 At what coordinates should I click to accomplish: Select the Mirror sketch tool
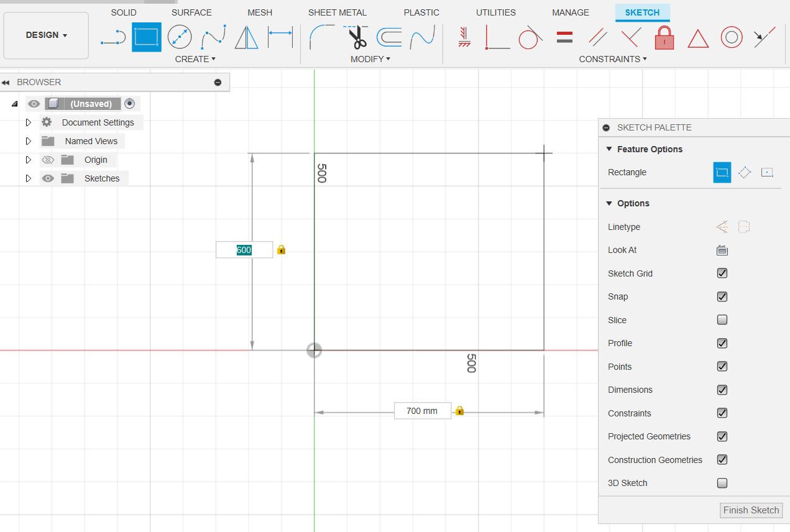tap(247, 37)
